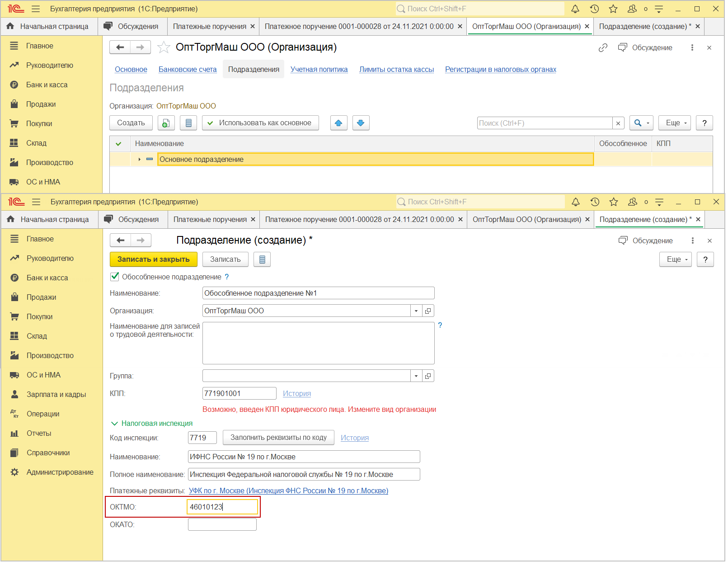Screen dimensions: 728x566
Task: Open the Обсуждения tab in the subdivision creation window
Action: click(133, 219)
